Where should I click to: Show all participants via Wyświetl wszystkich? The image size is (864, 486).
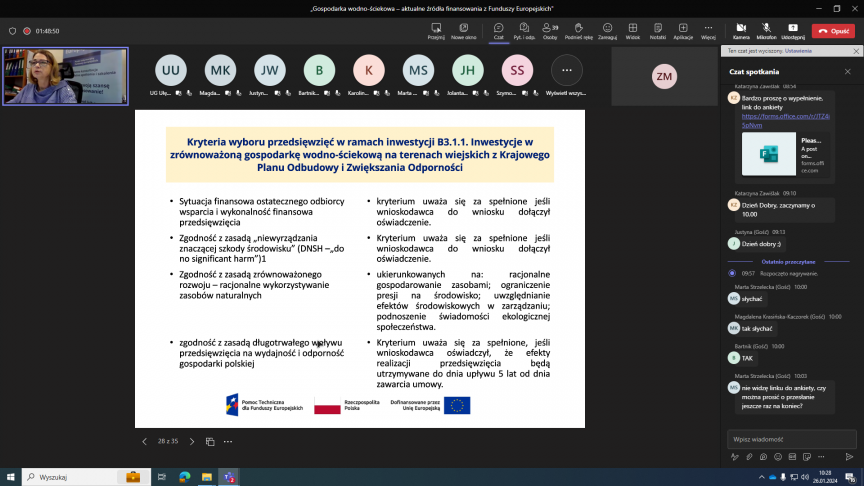566,71
